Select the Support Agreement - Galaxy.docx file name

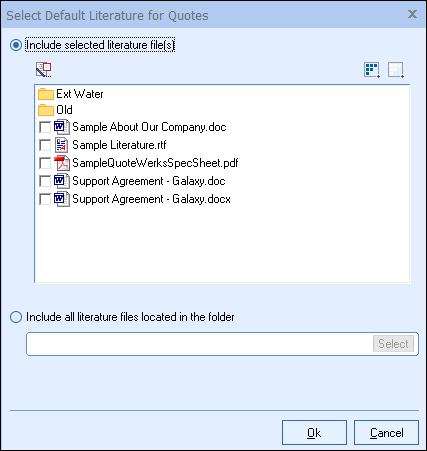coord(151,199)
